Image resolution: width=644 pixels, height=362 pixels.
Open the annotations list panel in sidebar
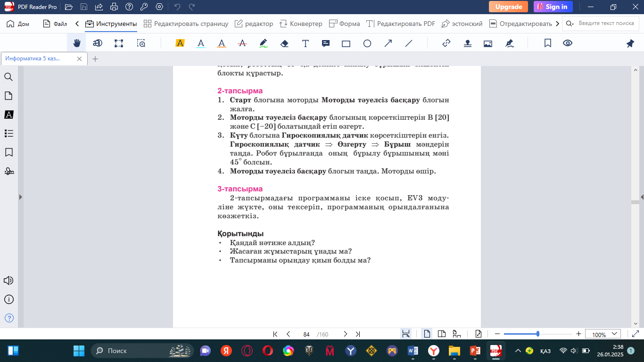click(x=8, y=115)
